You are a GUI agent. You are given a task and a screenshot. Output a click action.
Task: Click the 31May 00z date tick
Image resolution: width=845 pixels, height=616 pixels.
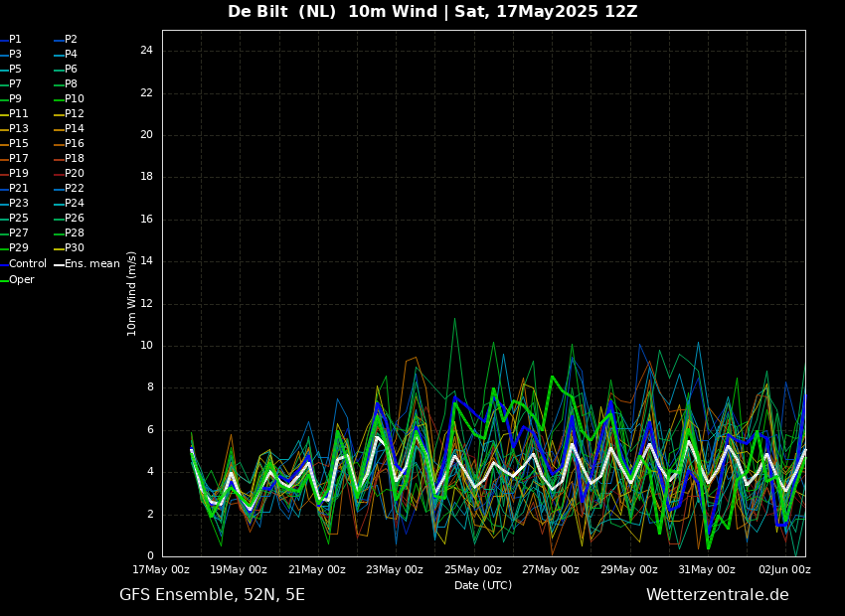click(x=707, y=570)
